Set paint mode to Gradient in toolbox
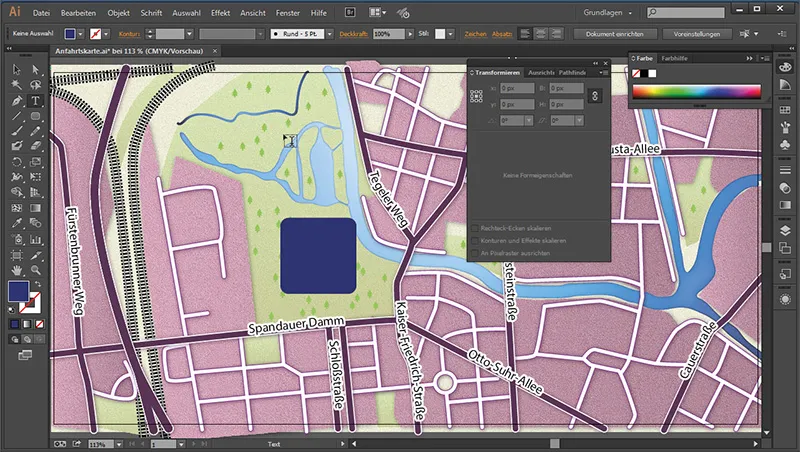 tap(27, 324)
